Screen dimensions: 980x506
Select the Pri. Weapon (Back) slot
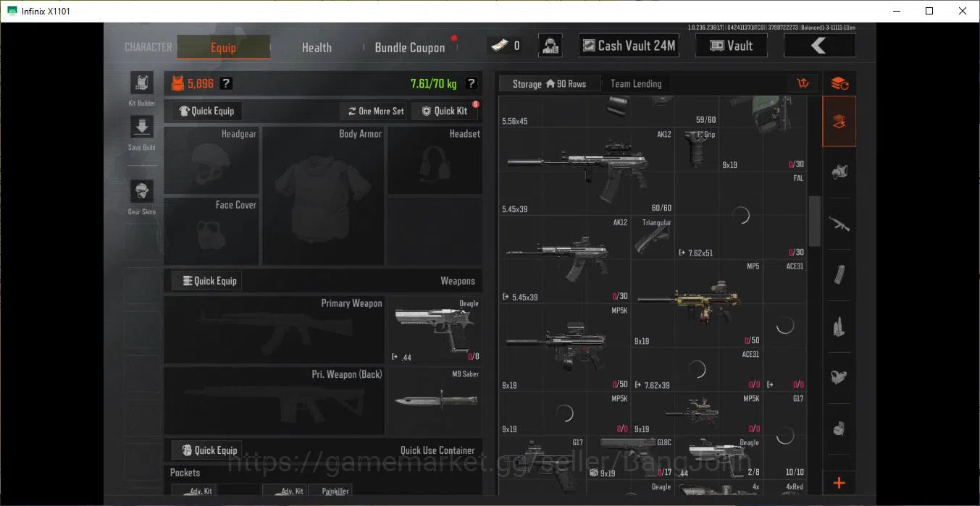[x=275, y=400]
